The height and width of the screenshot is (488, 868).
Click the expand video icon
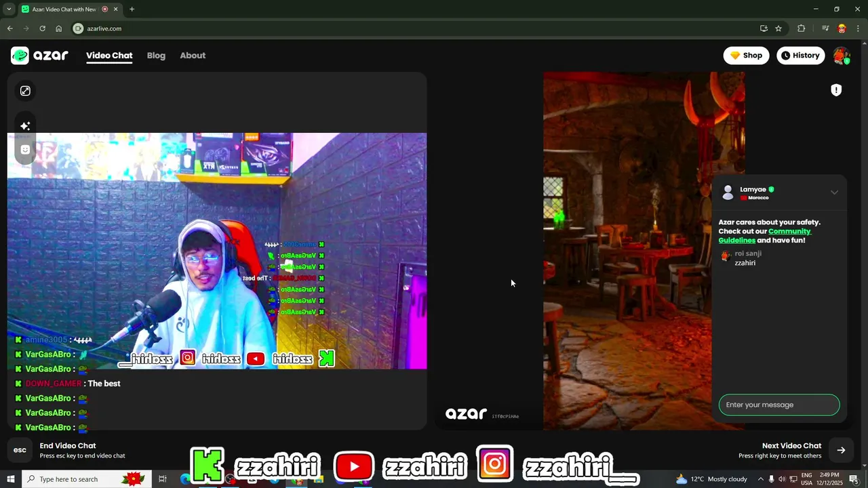(x=25, y=91)
